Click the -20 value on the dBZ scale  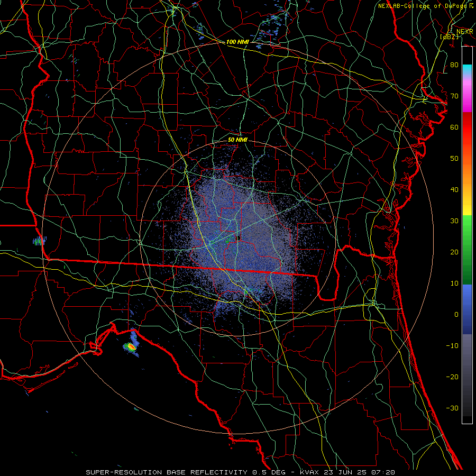pyautogui.click(x=452, y=377)
